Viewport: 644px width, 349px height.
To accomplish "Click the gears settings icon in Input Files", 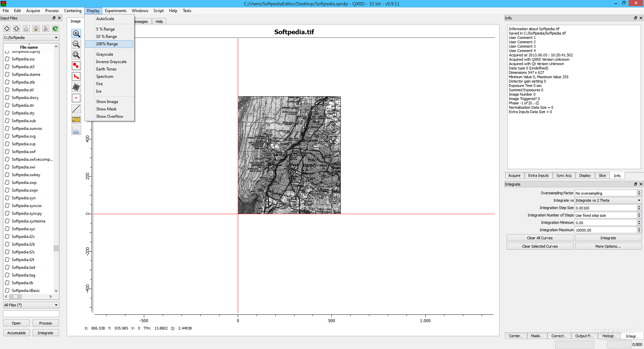I will pos(46,29).
